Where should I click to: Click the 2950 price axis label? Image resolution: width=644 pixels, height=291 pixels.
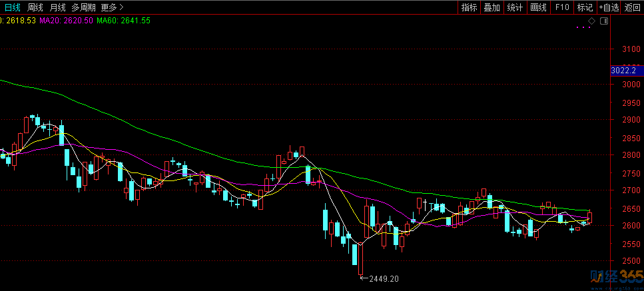tap(631, 102)
